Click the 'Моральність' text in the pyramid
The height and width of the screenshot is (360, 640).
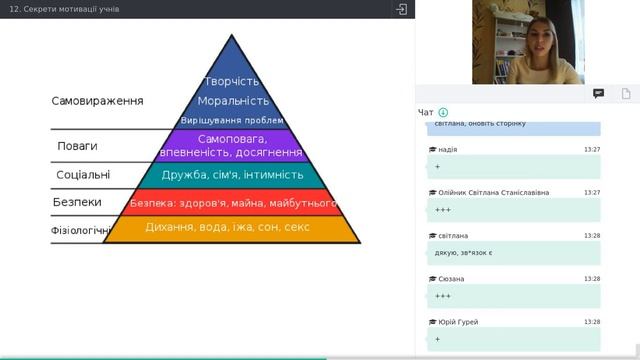click(x=233, y=101)
